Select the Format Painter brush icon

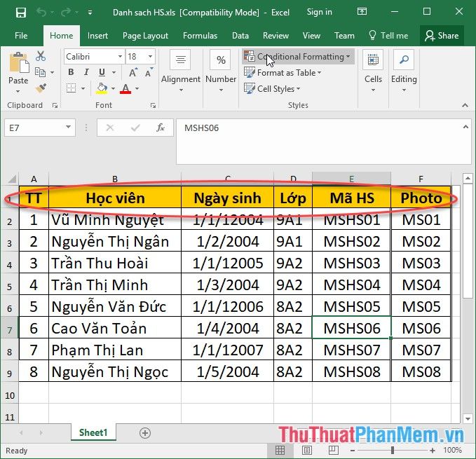coord(40,88)
